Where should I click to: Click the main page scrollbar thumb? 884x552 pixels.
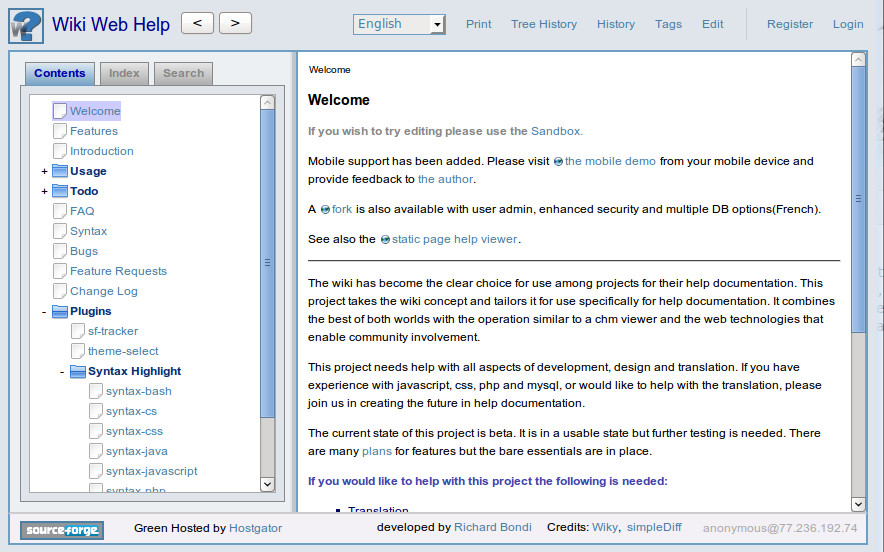[858, 198]
